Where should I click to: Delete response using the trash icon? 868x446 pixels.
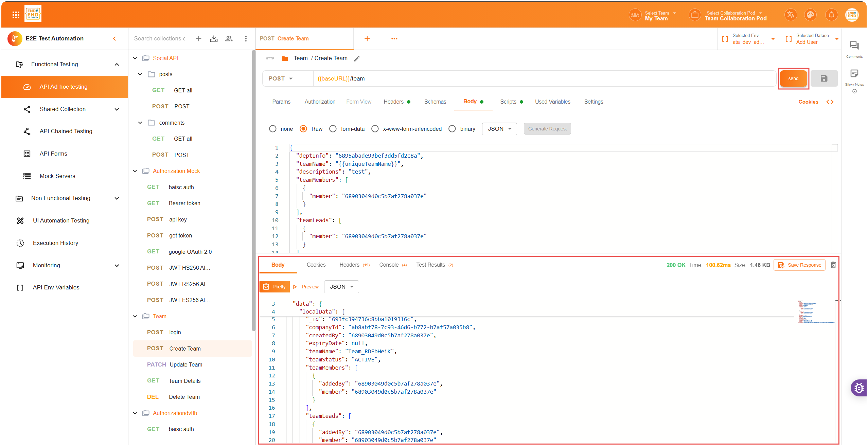point(833,265)
